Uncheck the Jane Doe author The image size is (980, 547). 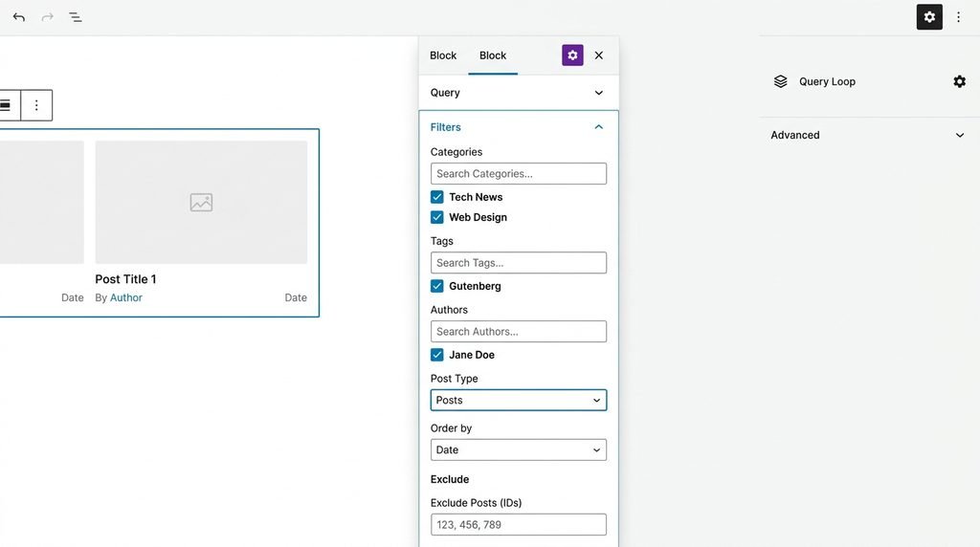point(436,355)
